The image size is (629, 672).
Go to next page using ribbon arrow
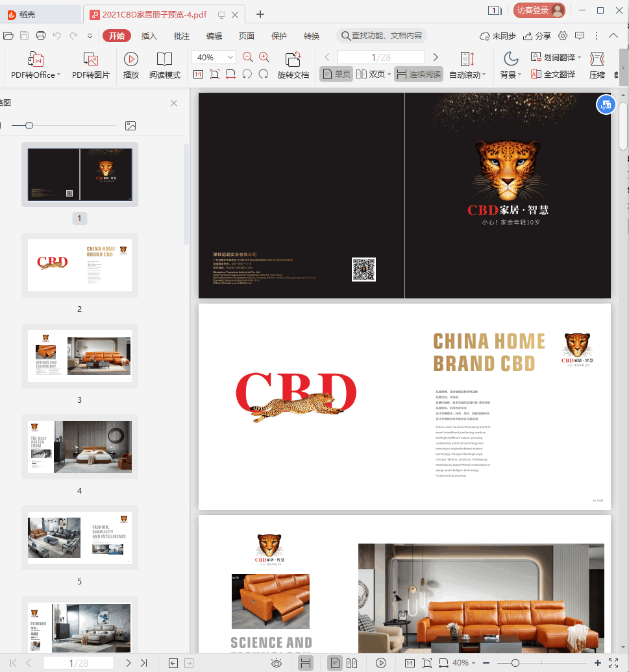pyautogui.click(x=436, y=57)
